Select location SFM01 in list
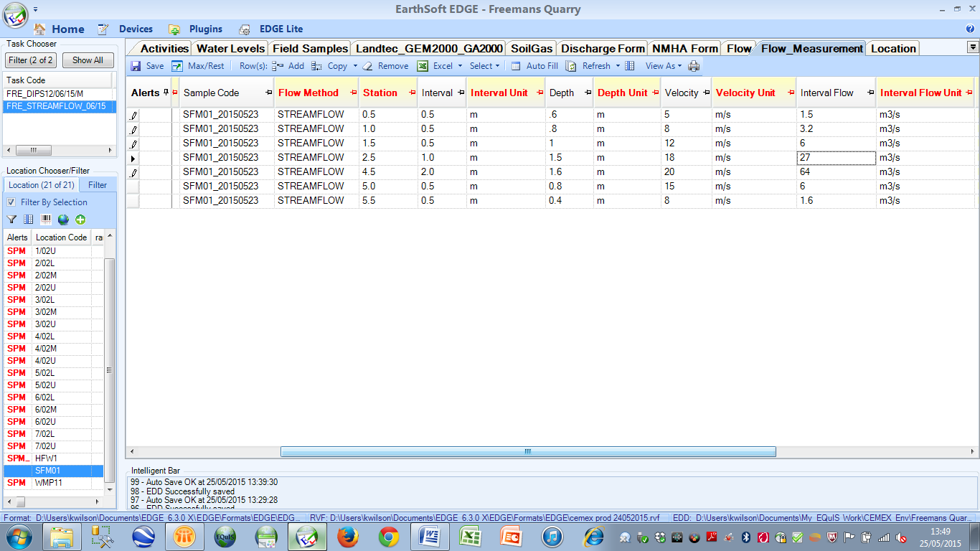980x551 pixels. pos(55,471)
